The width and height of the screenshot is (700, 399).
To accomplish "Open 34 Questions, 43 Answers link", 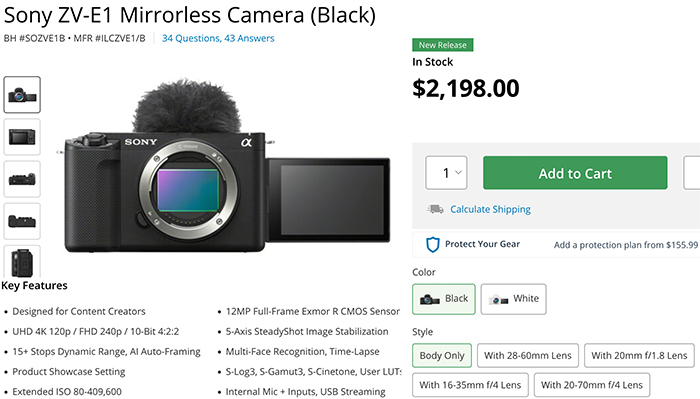I will [218, 38].
